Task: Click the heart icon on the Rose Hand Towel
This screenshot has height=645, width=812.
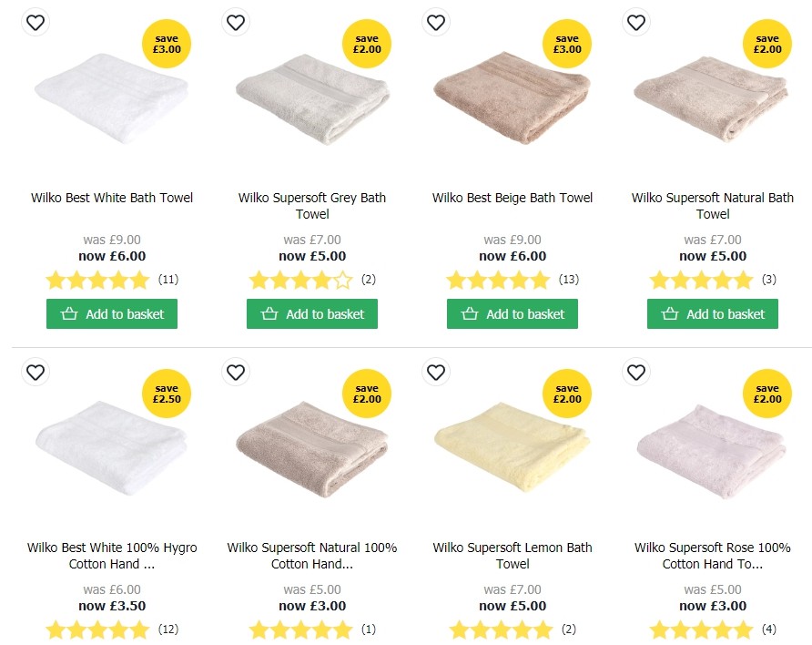Action: [636, 373]
